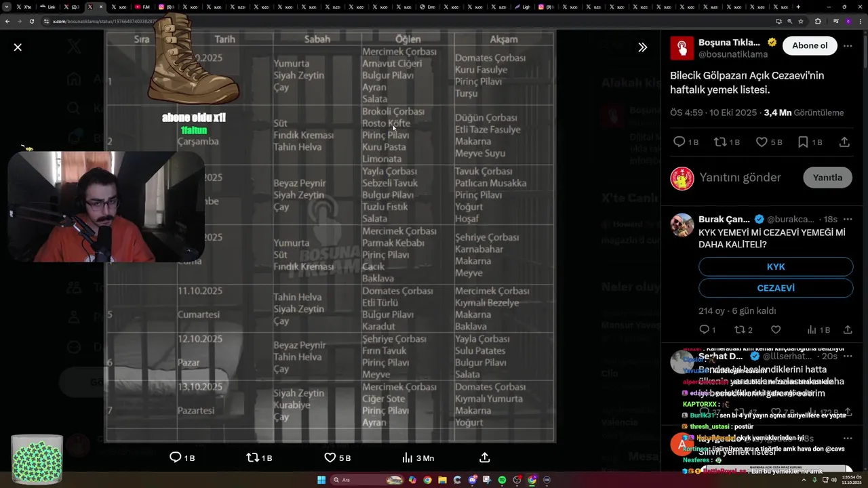868x488 pixels.
Task: Open the three-dot menu on Burak Çan's reply
Action: click(x=848, y=220)
